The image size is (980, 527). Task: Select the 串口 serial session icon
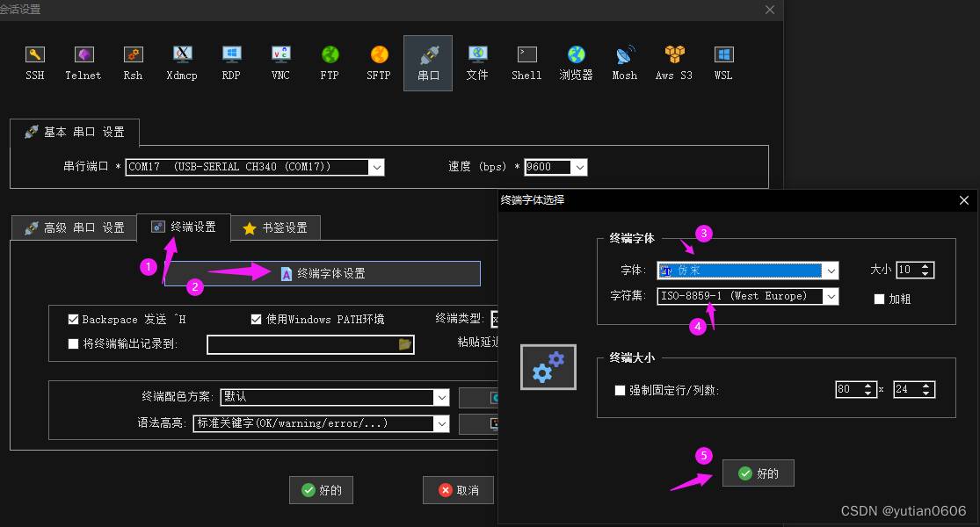pyautogui.click(x=428, y=63)
